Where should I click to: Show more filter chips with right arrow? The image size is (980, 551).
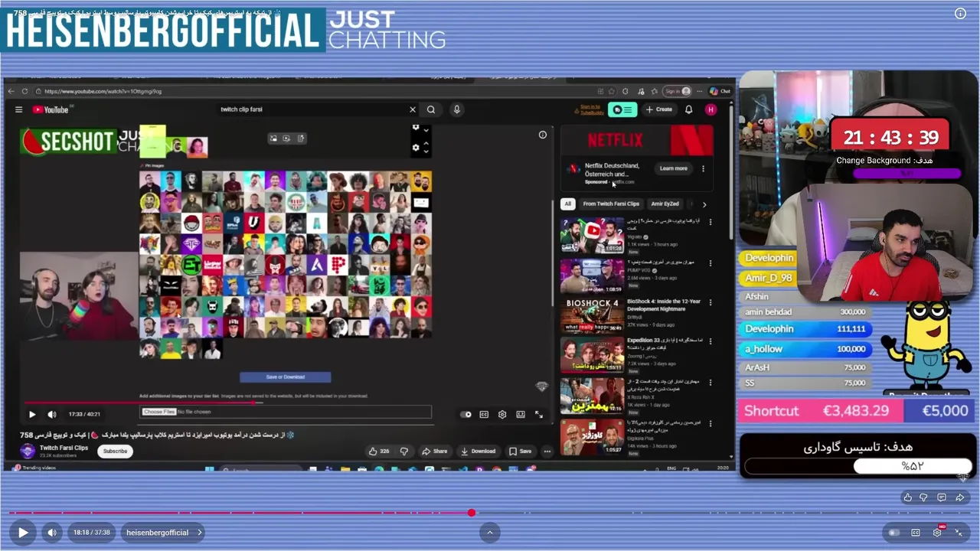(x=704, y=204)
